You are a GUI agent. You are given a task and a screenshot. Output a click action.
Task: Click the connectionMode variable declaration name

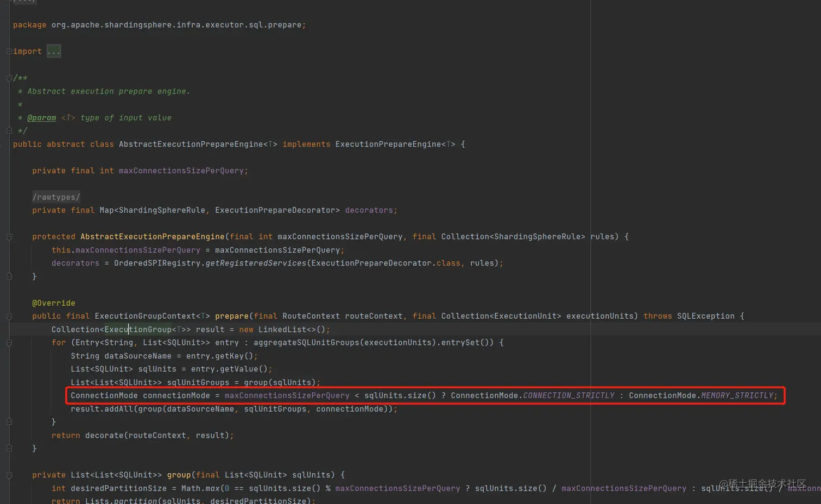pos(176,396)
